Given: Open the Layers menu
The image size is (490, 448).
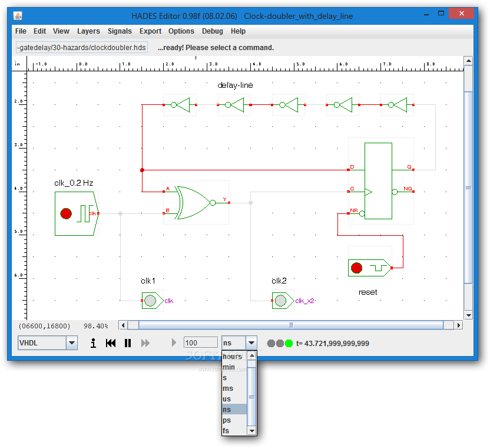Looking at the screenshot, I should point(88,31).
